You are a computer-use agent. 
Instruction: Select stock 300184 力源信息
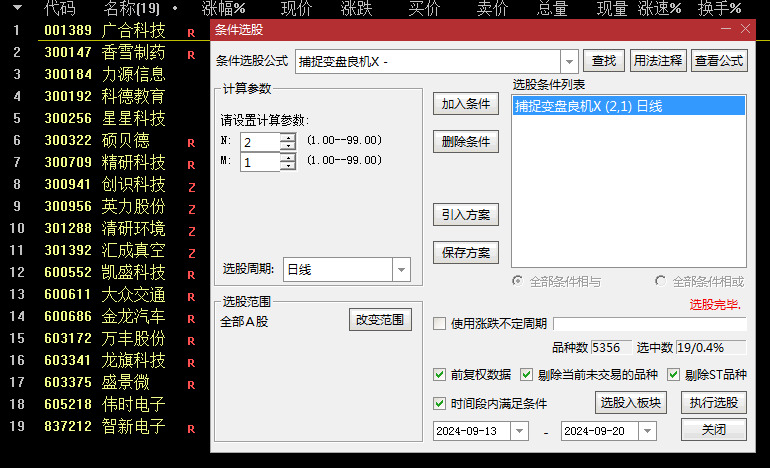[x=105, y=74]
